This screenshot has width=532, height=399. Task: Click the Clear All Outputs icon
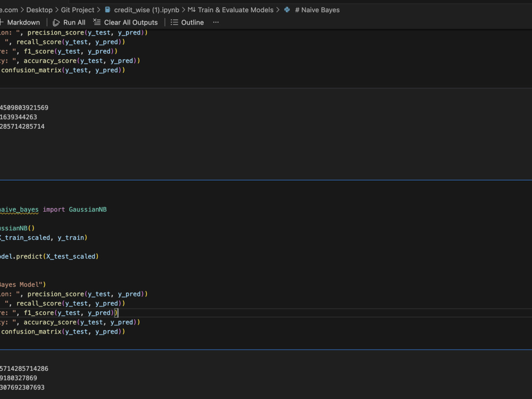[97, 22]
